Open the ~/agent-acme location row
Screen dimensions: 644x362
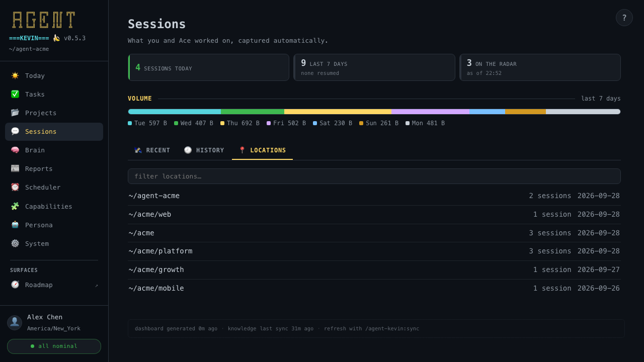click(374, 196)
